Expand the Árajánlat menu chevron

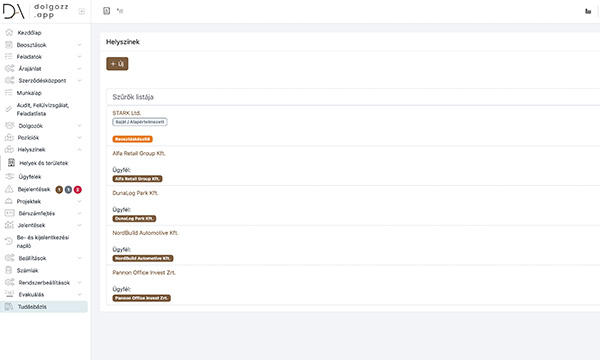(79, 69)
